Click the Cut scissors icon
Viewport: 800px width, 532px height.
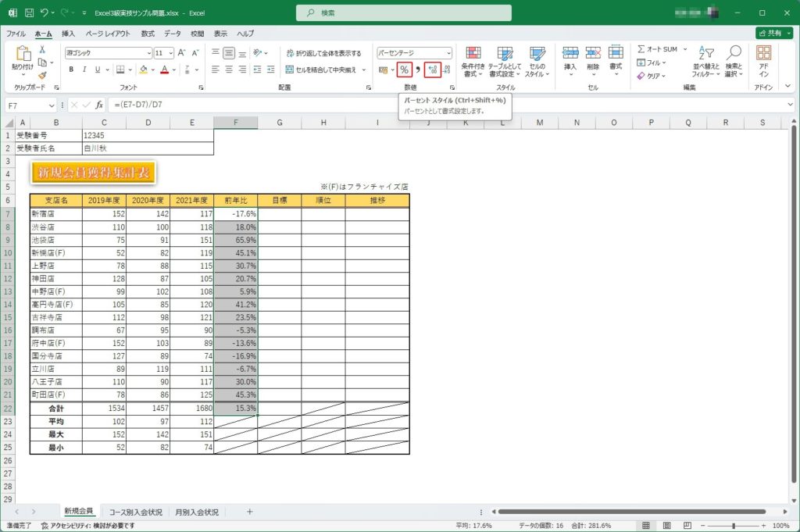click(x=42, y=49)
